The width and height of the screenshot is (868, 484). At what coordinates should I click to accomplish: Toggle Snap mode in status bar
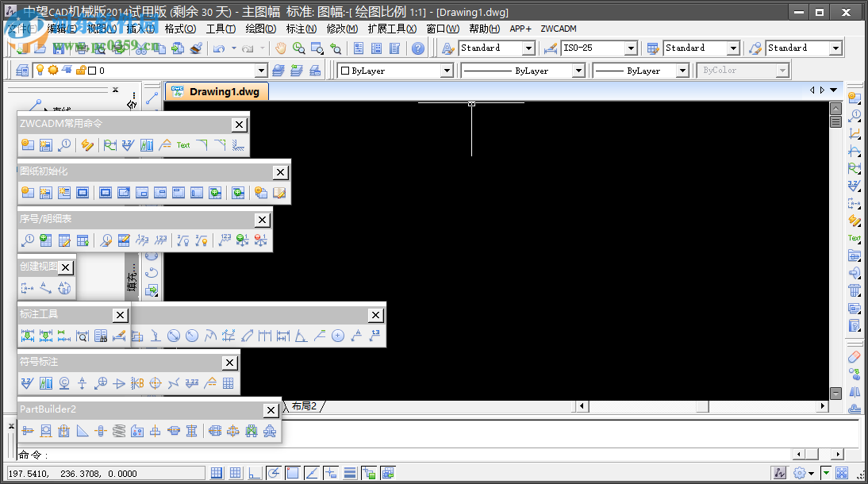[x=217, y=473]
